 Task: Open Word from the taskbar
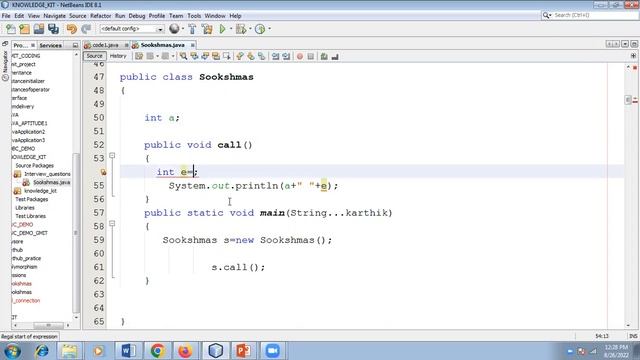(x=128, y=351)
